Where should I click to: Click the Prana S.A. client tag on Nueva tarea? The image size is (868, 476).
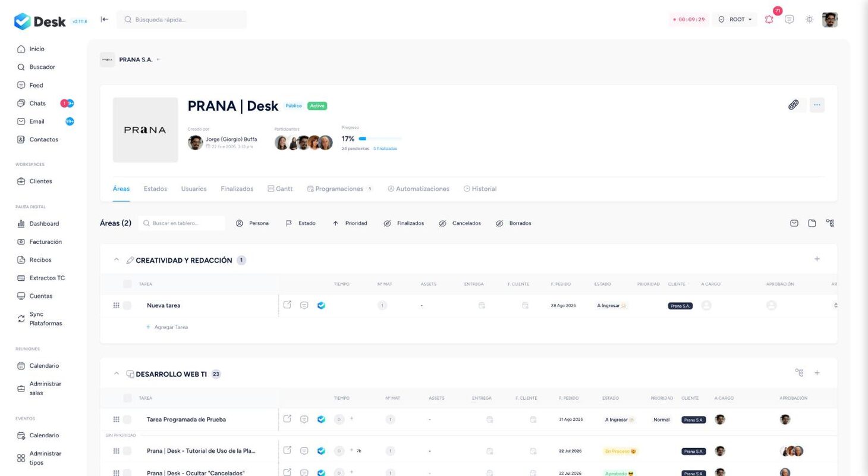coord(680,306)
